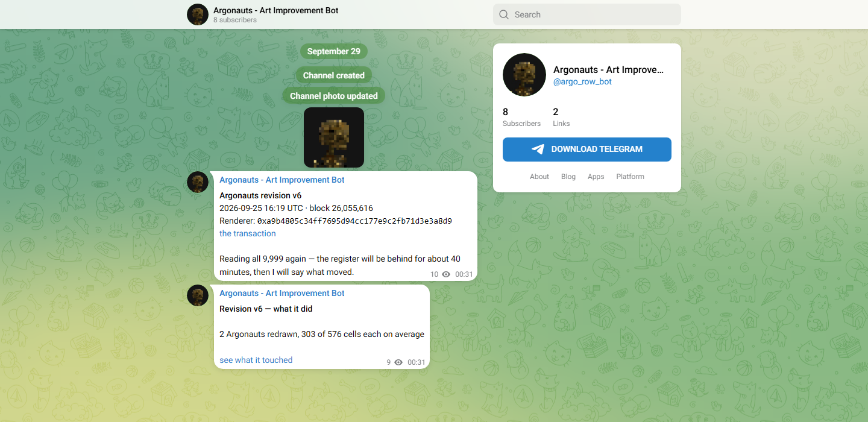Open the About footer link
868x422 pixels.
(x=539, y=177)
